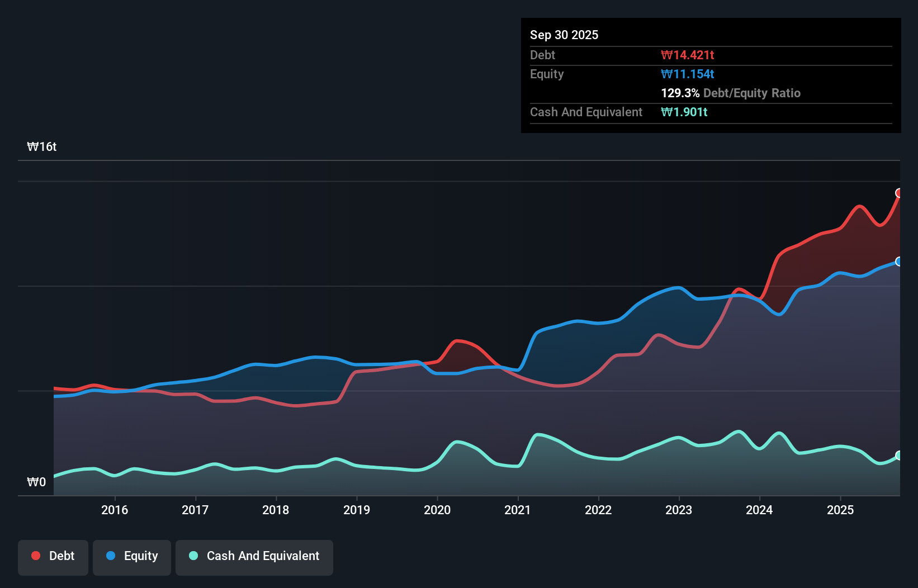Click the 2018 x-axis label
Screen dimensions: 918x588
[276, 510]
